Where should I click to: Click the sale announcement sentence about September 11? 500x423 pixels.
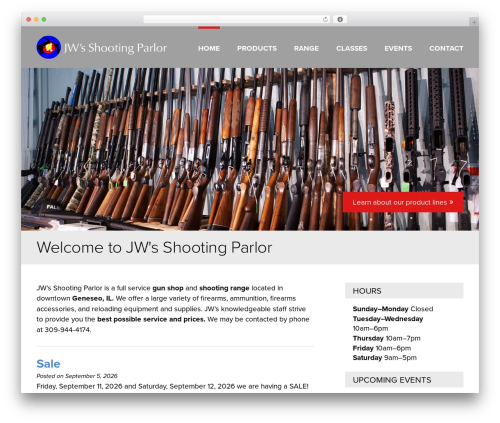pyautogui.click(x=172, y=386)
